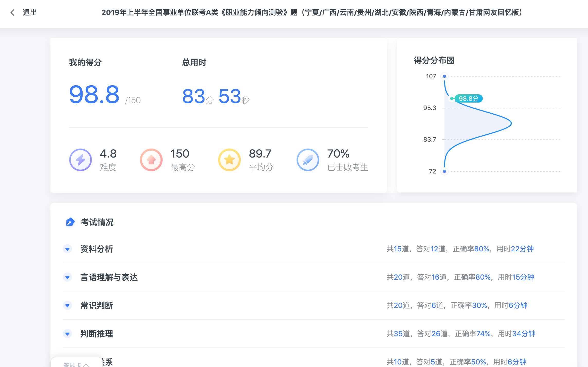Click the 95.3 axis label
This screenshot has height=367, width=588.
pyautogui.click(x=430, y=108)
